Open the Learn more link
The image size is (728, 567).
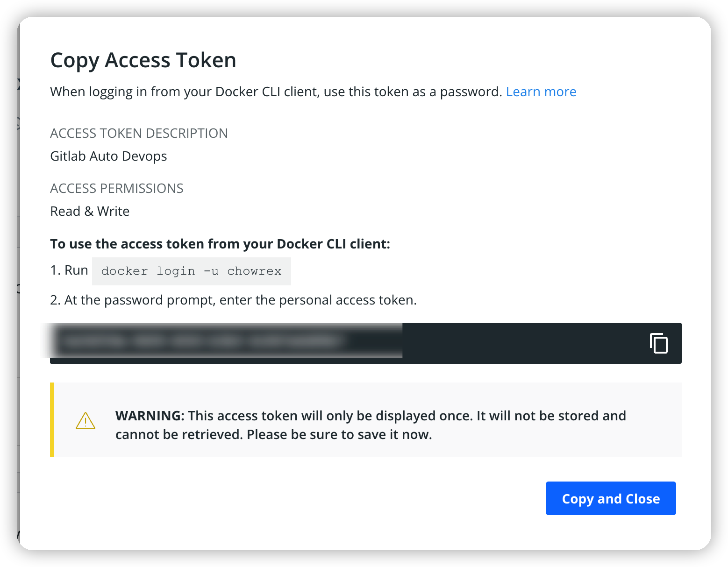(x=541, y=92)
